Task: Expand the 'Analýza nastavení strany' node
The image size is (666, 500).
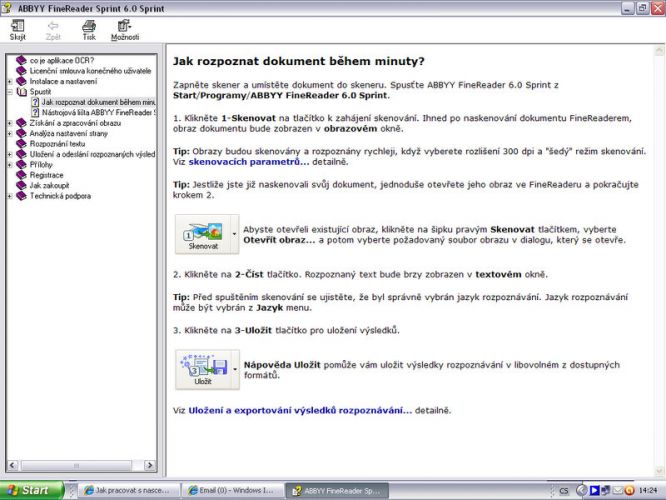Action: [10, 133]
